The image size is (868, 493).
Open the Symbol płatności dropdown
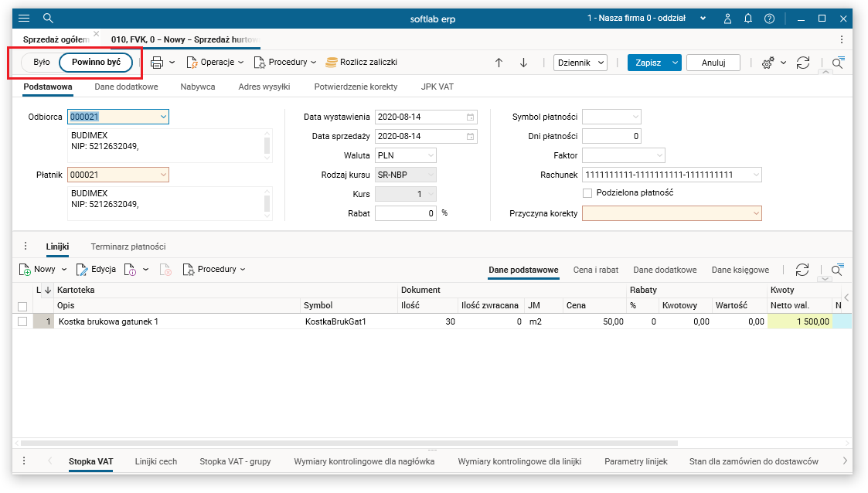pos(635,117)
